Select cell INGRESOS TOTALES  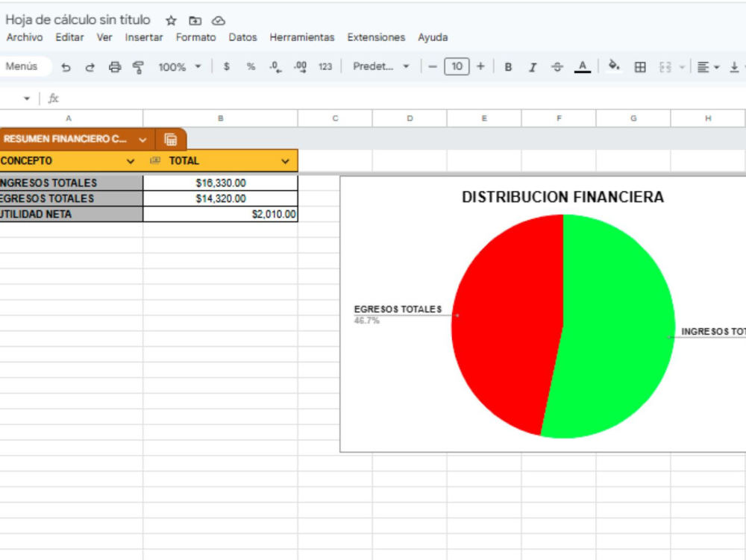[72, 183]
